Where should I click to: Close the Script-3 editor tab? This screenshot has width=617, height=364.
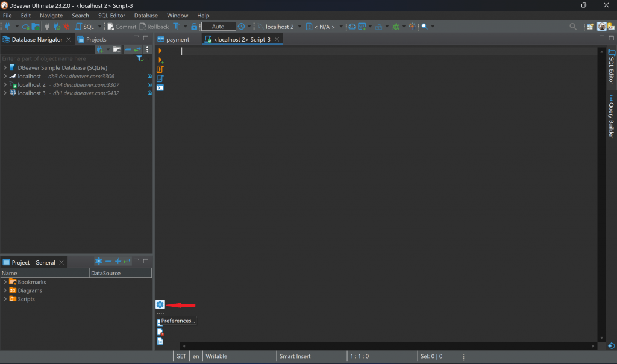click(277, 39)
